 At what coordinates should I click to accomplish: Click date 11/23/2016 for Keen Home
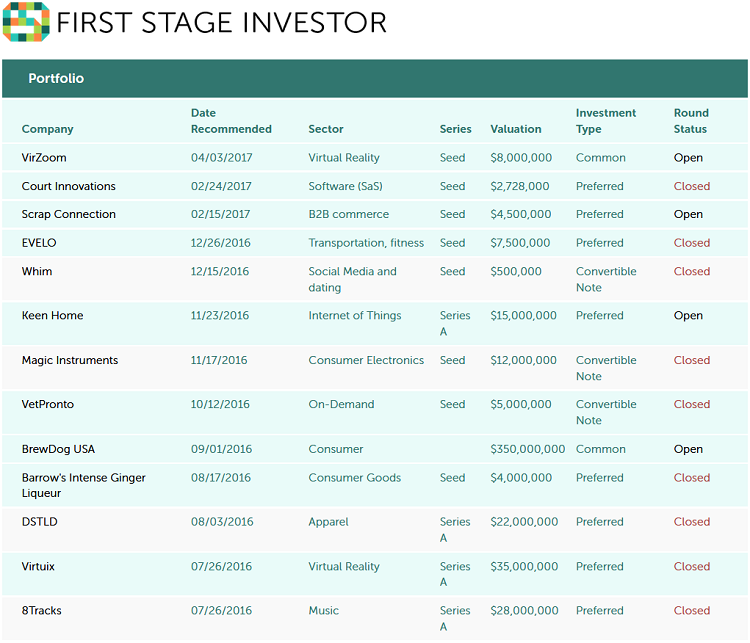pyautogui.click(x=220, y=315)
